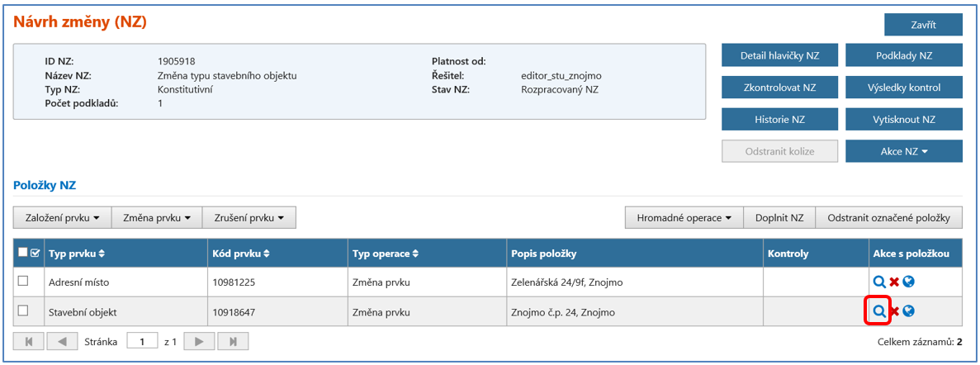Expand the Hromadné operace dropdown

pyautogui.click(x=684, y=218)
